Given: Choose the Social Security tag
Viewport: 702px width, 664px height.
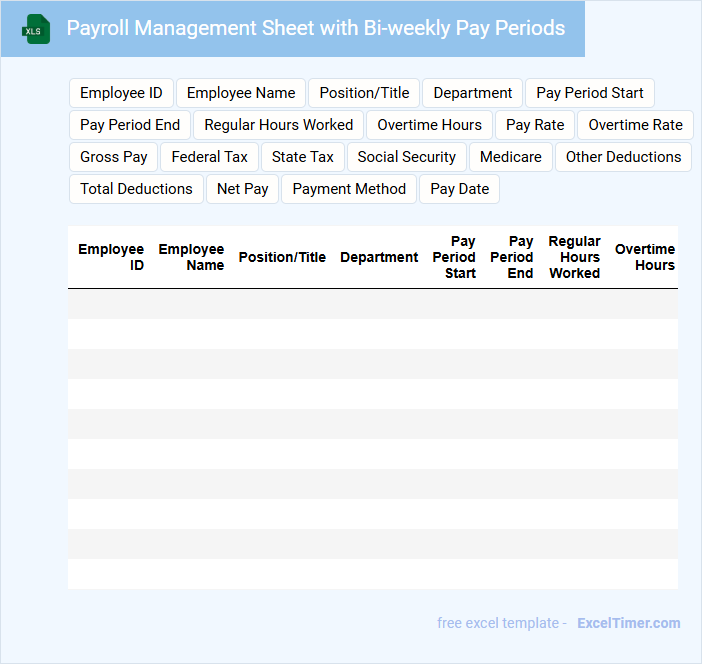Looking at the screenshot, I should [406, 157].
